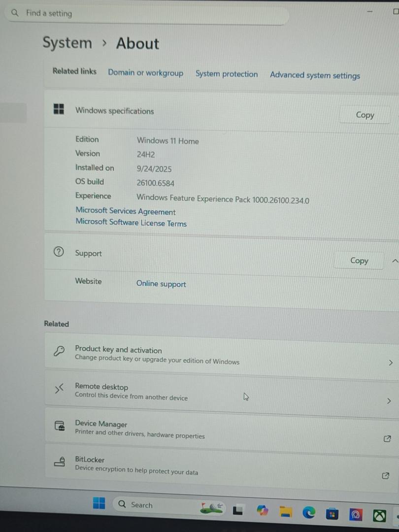Image resolution: width=399 pixels, height=532 pixels.
Task: Open Remote desktop chevron arrow
Action: pos(389,401)
